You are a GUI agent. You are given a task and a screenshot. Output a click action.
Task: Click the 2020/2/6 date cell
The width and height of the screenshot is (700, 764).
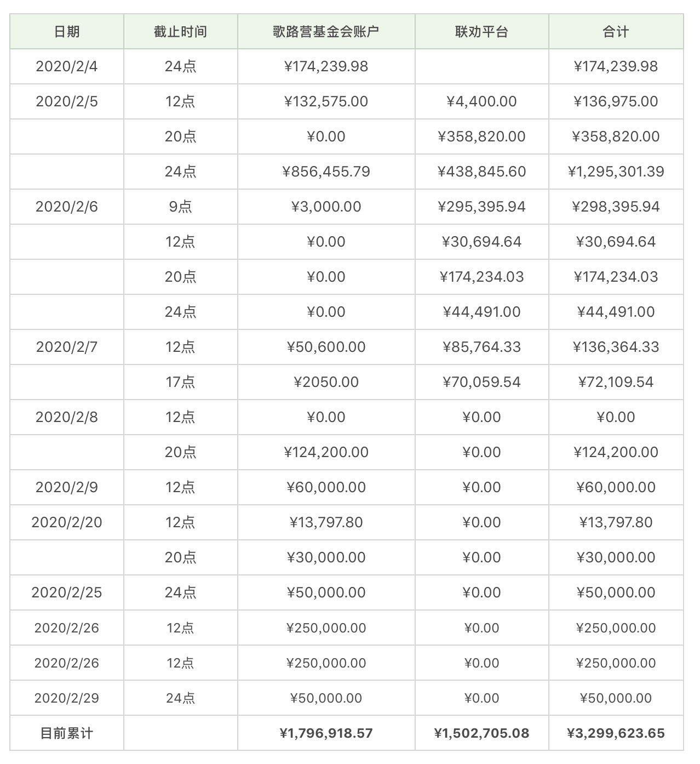click(x=67, y=207)
